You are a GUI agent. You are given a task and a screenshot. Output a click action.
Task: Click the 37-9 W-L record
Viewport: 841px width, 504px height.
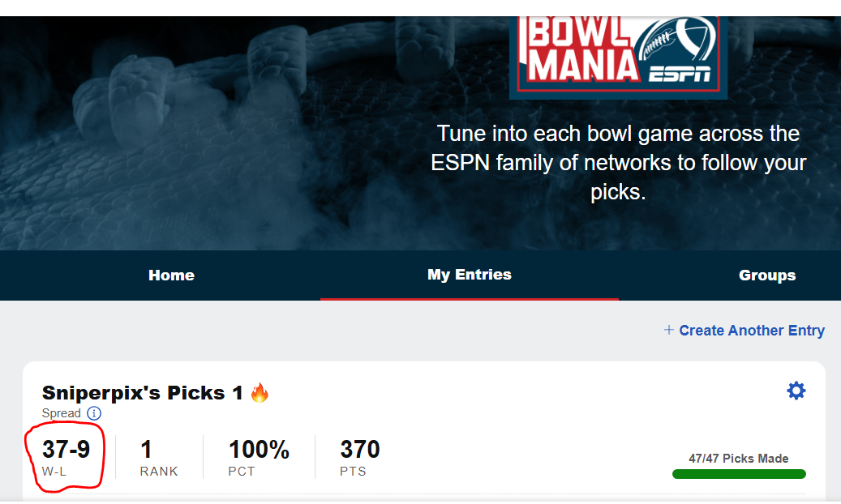66,450
